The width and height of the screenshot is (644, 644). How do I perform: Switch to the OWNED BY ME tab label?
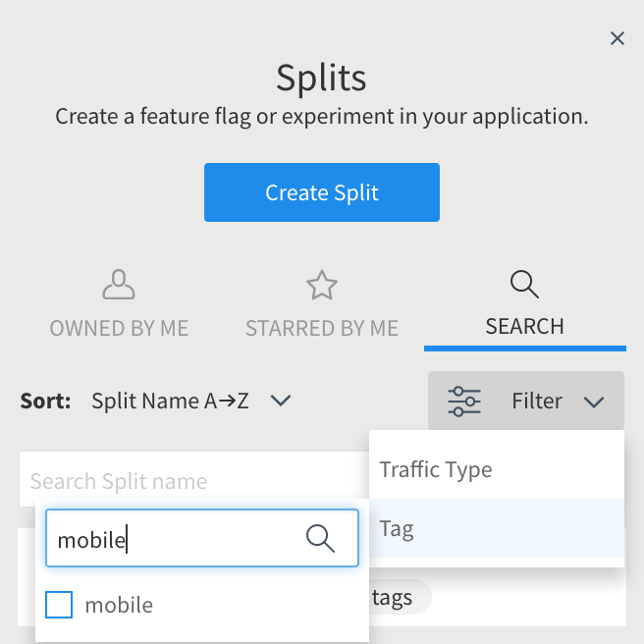pos(119,328)
